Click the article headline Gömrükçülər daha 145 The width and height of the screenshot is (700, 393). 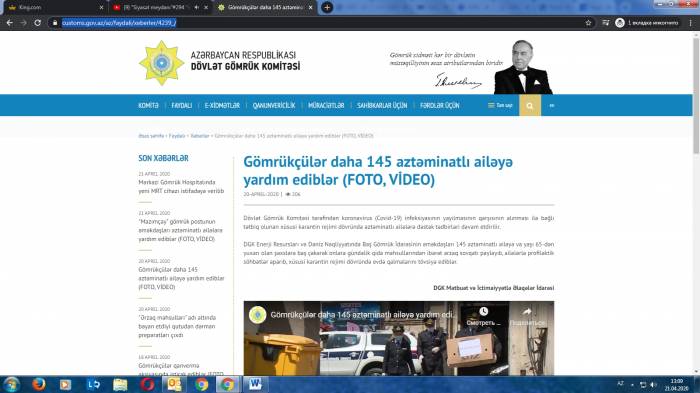click(x=378, y=171)
